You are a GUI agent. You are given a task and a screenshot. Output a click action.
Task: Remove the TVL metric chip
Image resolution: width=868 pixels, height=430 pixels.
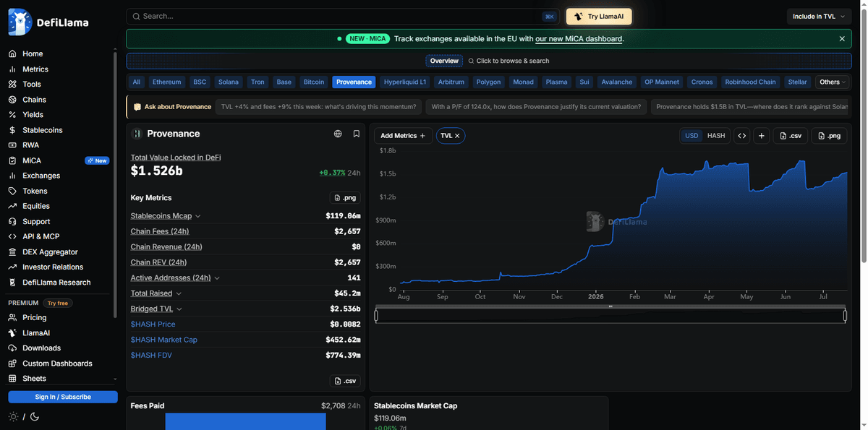457,136
